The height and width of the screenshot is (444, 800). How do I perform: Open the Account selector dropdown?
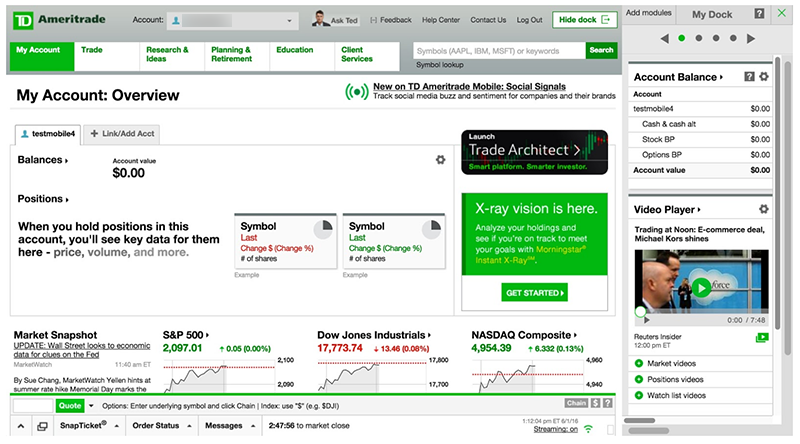tap(232, 20)
